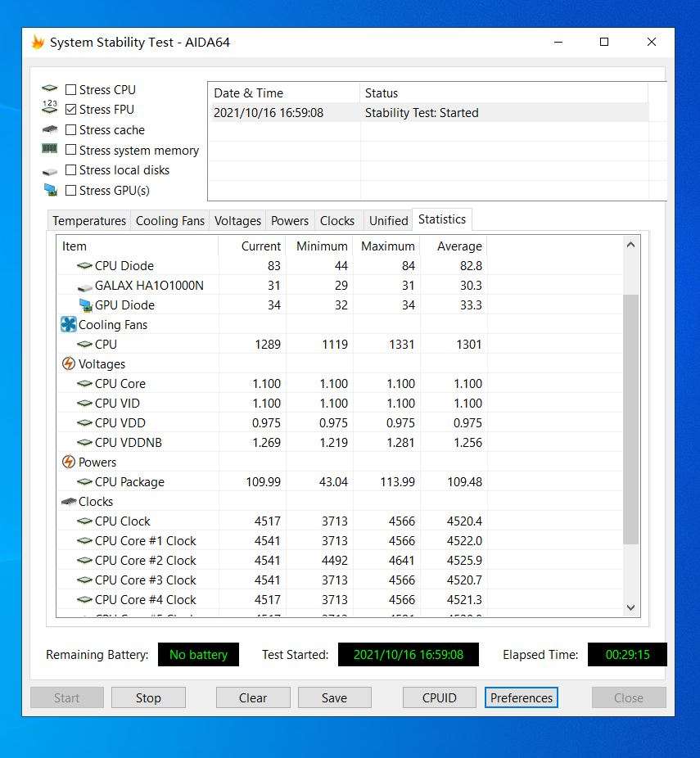Click the chip icon of CPU VID row
Image resolution: width=700 pixels, height=758 pixels.
[84, 404]
